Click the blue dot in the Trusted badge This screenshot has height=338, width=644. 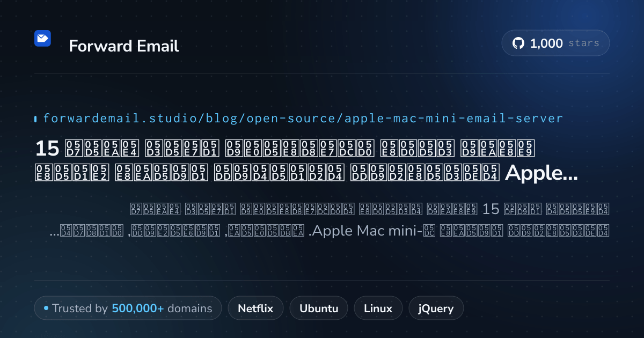46,308
